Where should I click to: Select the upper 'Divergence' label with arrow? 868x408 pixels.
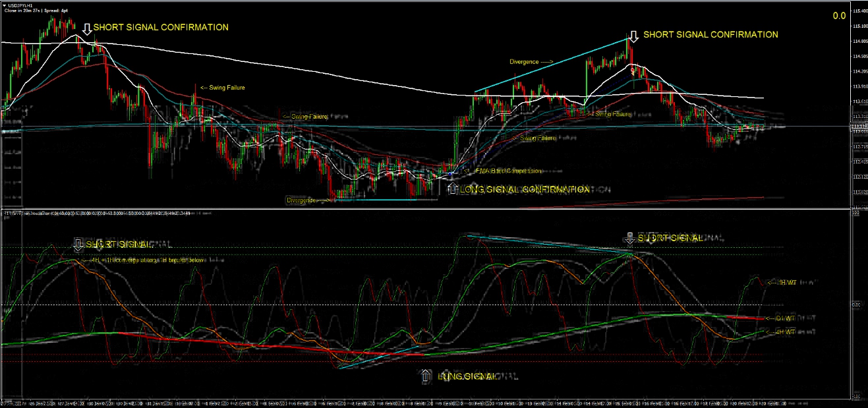(x=531, y=62)
